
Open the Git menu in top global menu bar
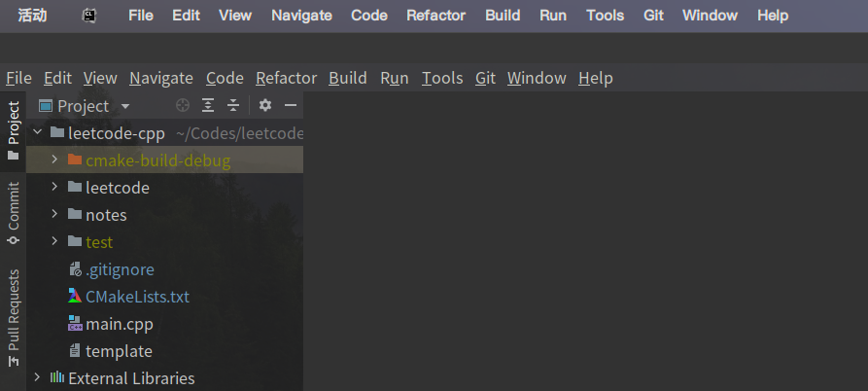pyautogui.click(x=653, y=16)
